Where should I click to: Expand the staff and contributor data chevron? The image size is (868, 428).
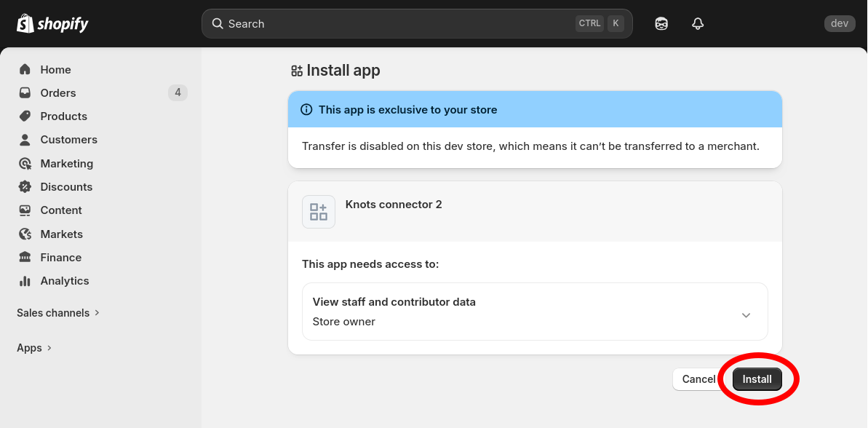pyautogui.click(x=746, y=315)
